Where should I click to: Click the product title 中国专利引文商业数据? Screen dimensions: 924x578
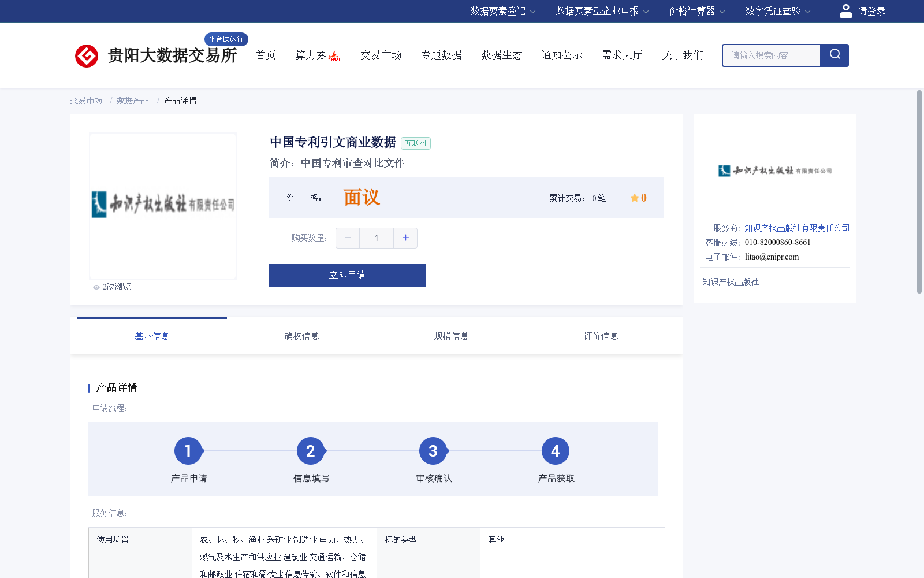(x=333, y=142)
